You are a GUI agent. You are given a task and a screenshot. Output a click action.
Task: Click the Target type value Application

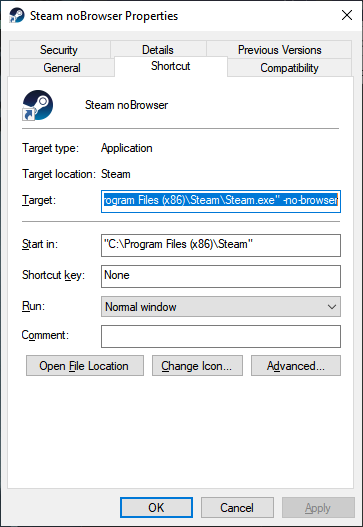click(127, 148)
